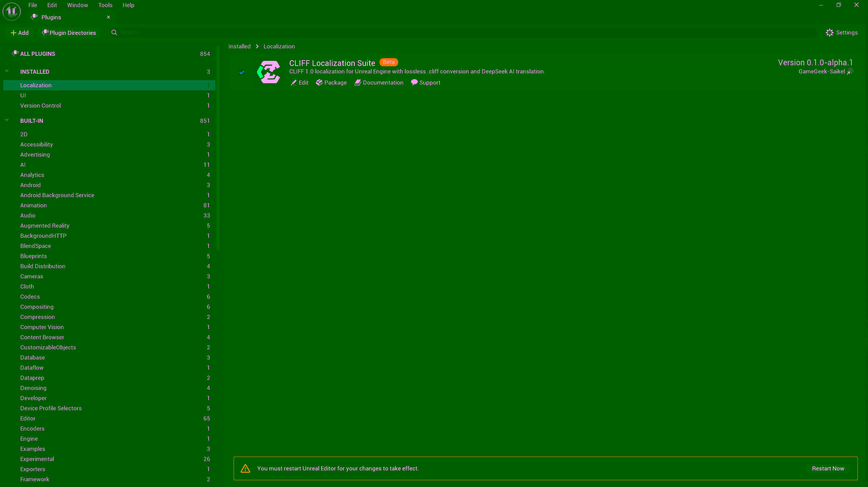The image size is (868, 487).
Task: Click the Plugins tab icon
Action: [x=34, y=17]
